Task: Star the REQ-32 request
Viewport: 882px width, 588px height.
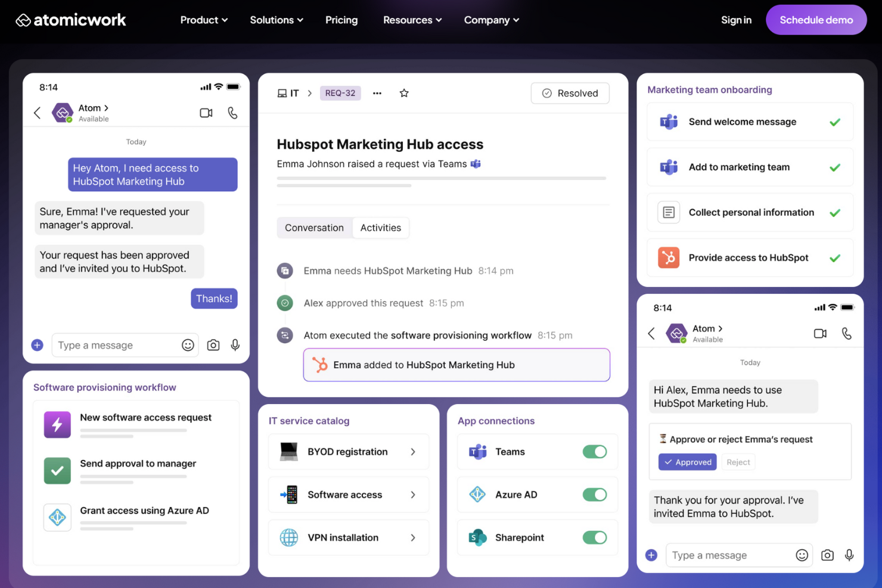Action: pyautogui.click(x=404, y=93)
